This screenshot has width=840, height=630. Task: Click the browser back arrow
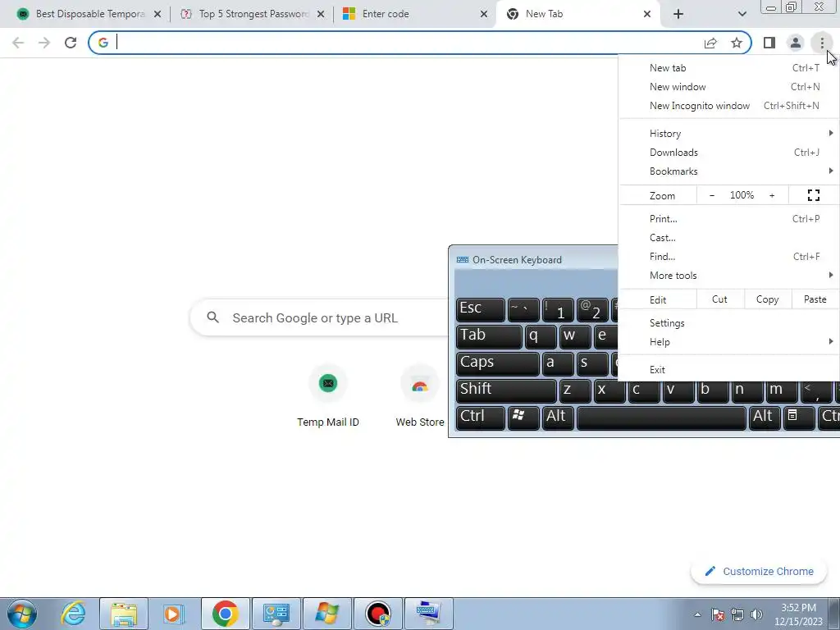click(18, 43)
